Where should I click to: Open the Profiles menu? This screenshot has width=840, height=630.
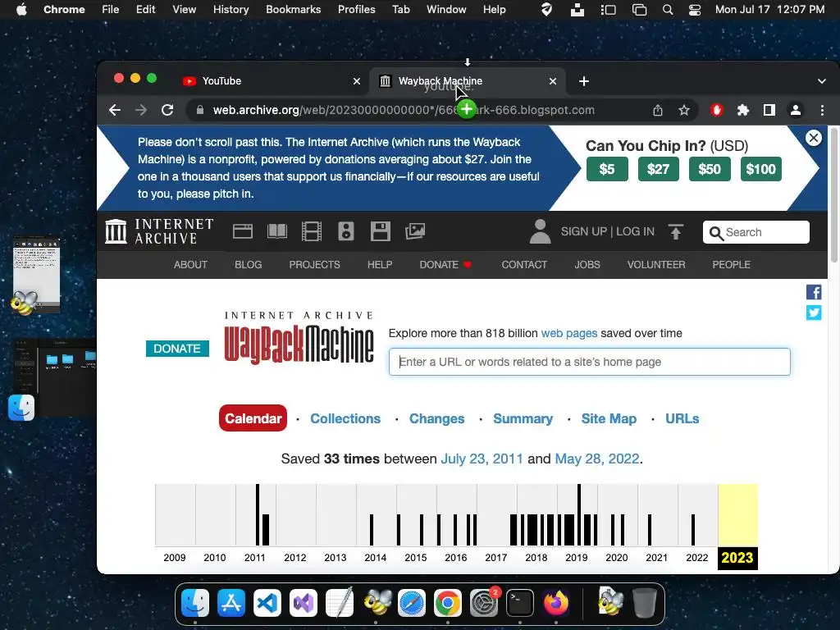pos(356,9)
